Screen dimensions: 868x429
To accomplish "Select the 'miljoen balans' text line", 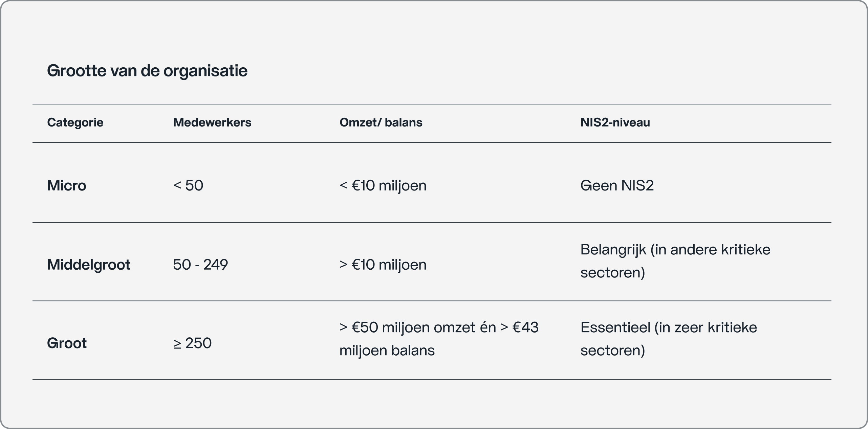I will [x=387, y=351].
